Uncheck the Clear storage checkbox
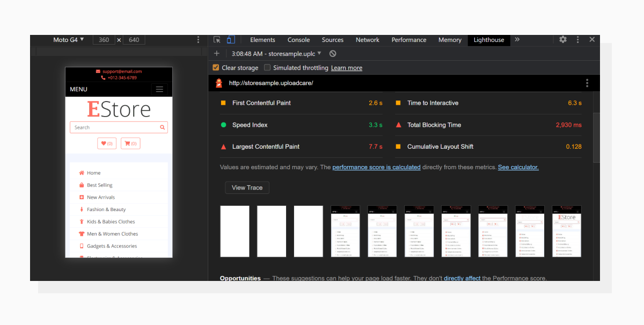The width and height of the screenshot is (644, 325). pos(216,68)
